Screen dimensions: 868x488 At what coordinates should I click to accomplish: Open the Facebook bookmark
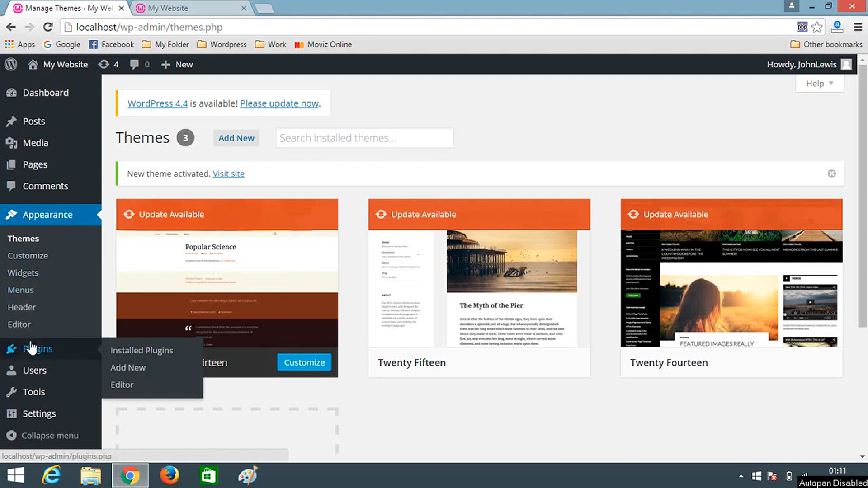(x=111, y=44)
